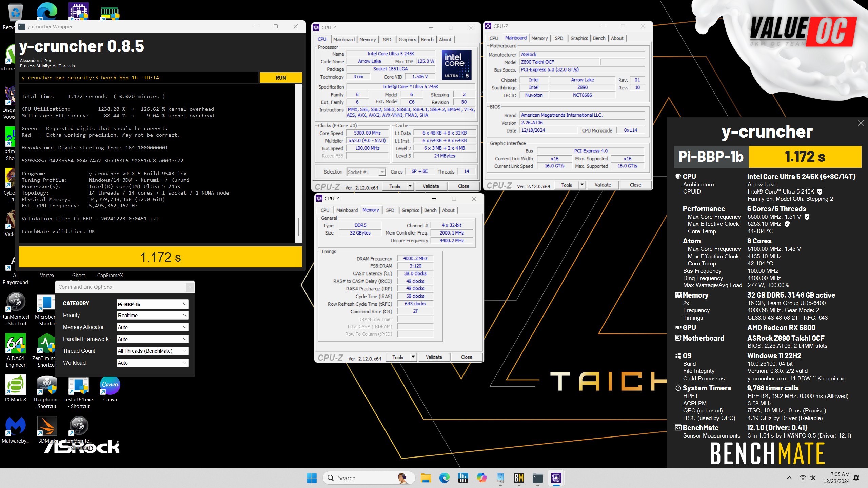Open the HWiNFO bar-chart taskbar icon
This screenshot has height=488, width=868.
click(463, 478)
